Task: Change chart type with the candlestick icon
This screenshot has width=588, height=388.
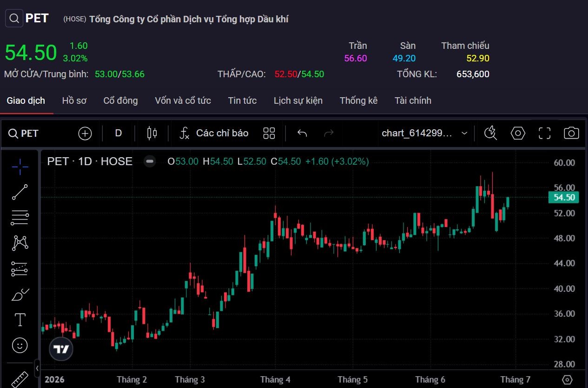Action: tap(152, 134)
